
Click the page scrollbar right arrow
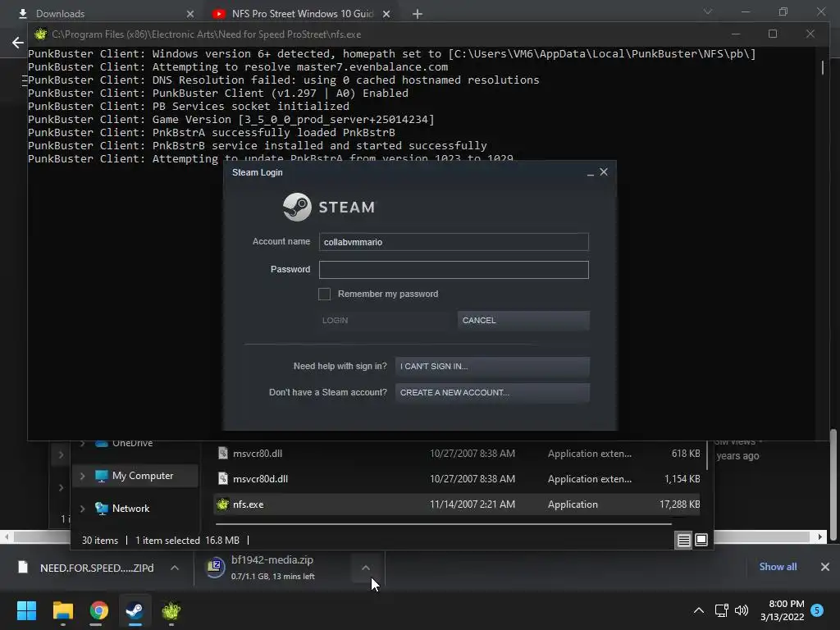click(820, 536)
